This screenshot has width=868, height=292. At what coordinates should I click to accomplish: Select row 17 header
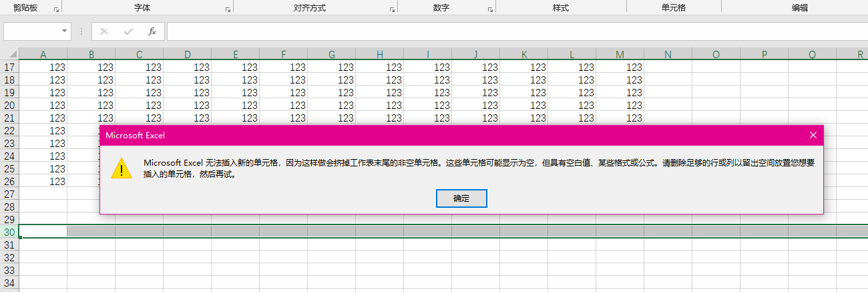tap(9, 67)
